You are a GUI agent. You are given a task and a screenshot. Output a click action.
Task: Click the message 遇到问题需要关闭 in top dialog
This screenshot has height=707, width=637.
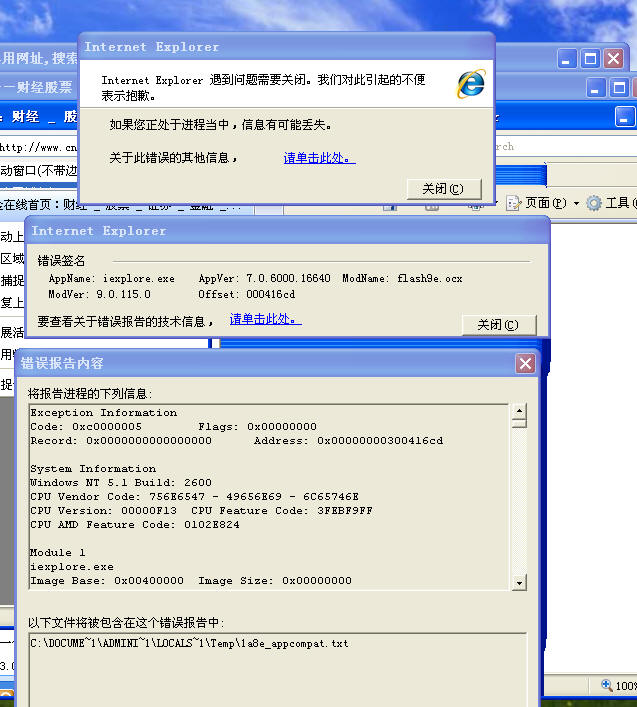click(x=263, y=87)
